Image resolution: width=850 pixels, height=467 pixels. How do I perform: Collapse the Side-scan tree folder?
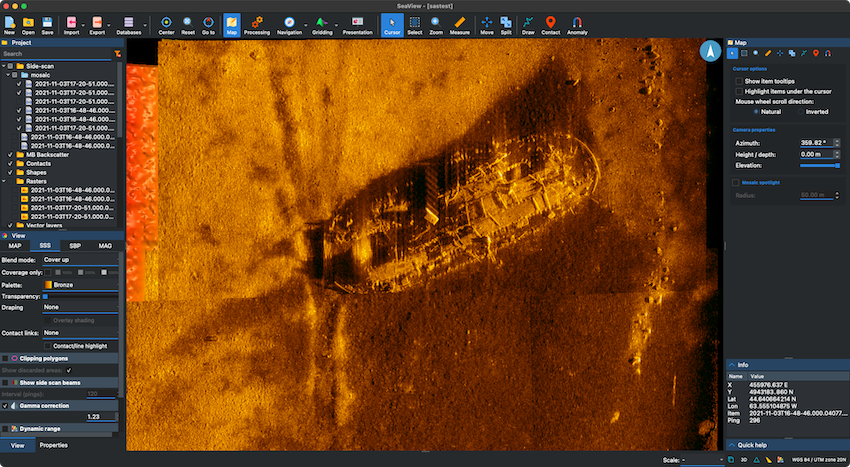point(4,66)
